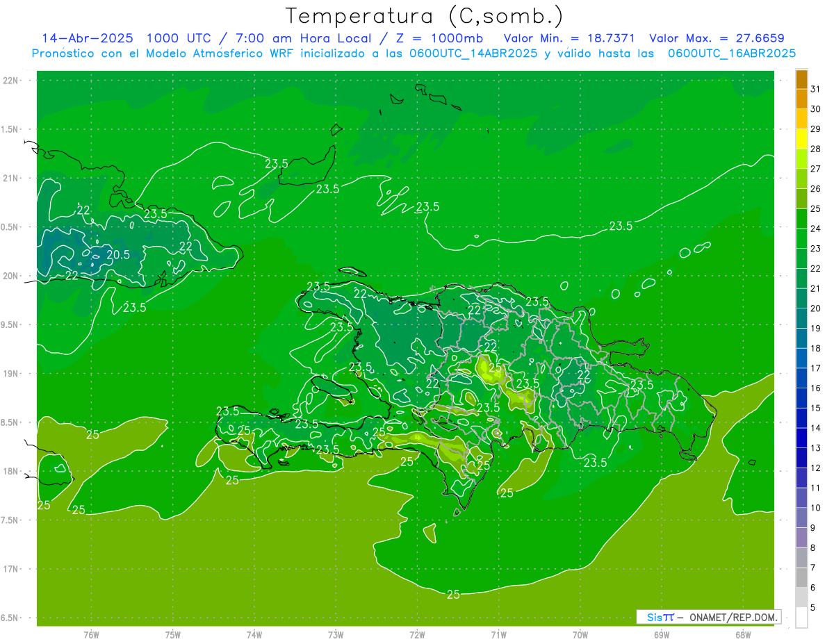Click the legend scale number 28
The height and width of the screenshot is (644, 834).
(x=816, y=149)
